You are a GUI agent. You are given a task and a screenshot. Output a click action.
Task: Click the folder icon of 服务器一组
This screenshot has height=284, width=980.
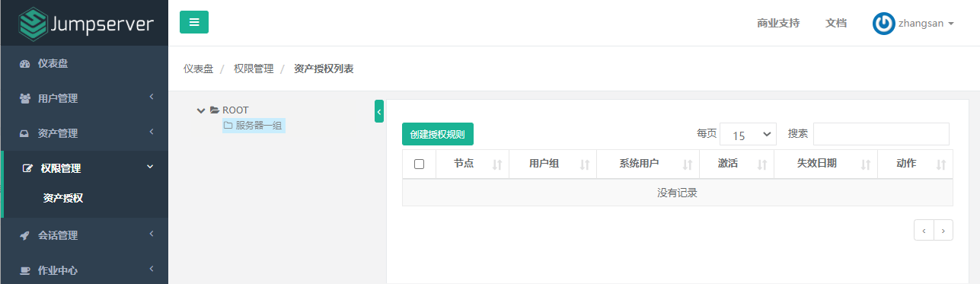228,126
